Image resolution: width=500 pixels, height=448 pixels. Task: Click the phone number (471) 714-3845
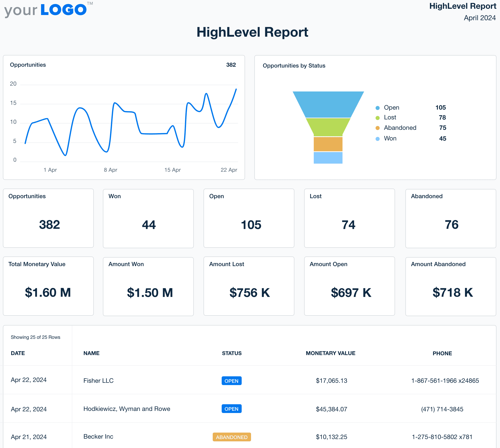pyautogui.click(x=442, y=409)
